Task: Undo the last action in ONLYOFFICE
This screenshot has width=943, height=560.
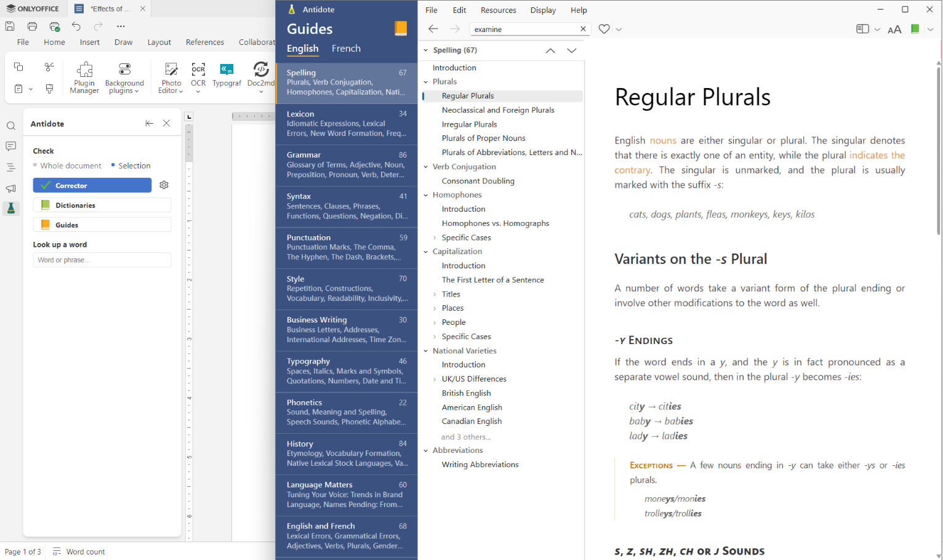Action: coord(76,26)
